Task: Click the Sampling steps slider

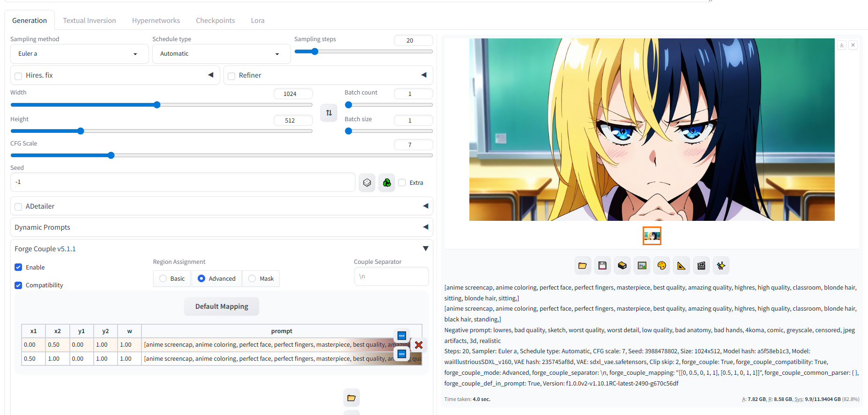Action: (364, 51)
